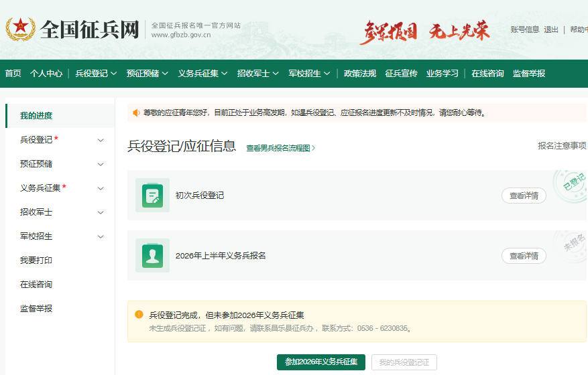Screen dimensions: 588x375
Task: Click the 参加2026年义务兵征集 button
Action: (321, 362)
